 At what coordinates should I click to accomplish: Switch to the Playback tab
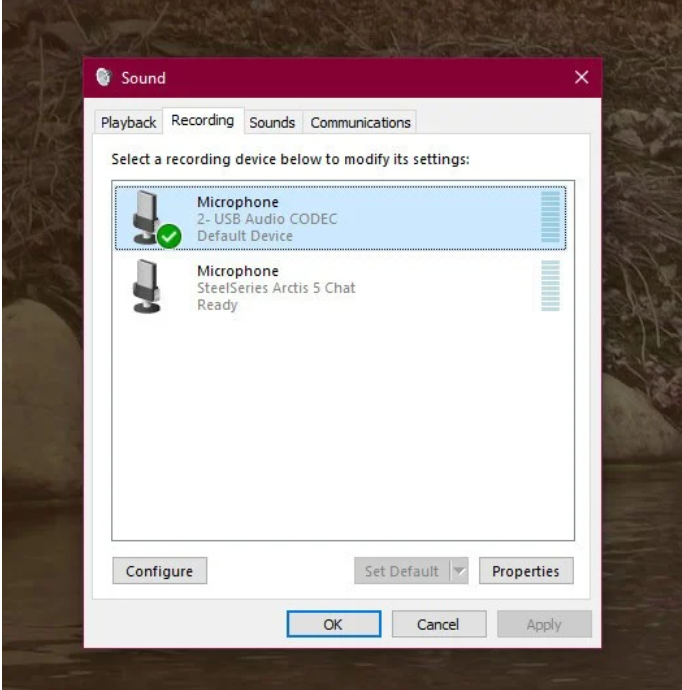click(x=128, y=122)
